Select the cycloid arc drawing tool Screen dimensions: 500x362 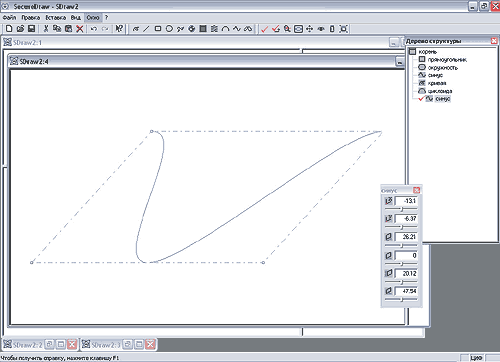pyautogui.click(x=226, y=29)
